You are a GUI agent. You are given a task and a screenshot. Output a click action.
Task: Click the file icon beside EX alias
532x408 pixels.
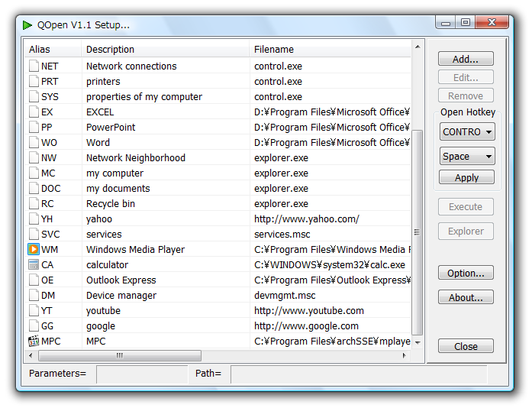pyautogui.click(x=34, y=112)
